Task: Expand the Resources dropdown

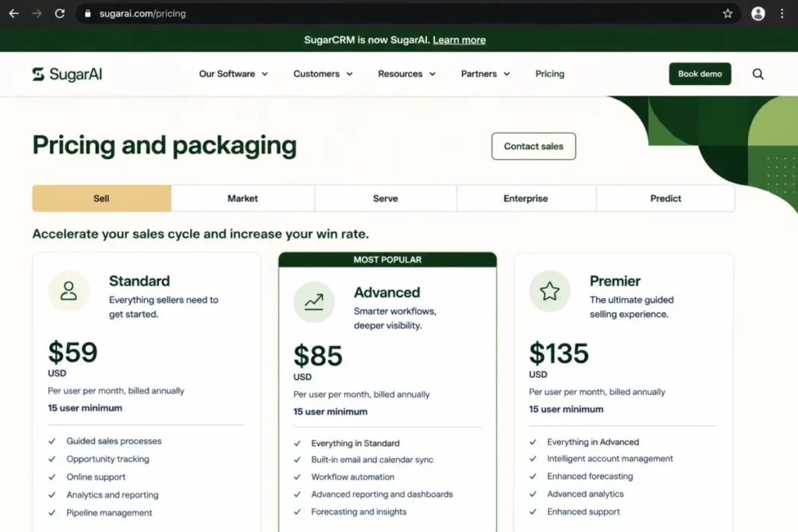Action: [x=407, y=74]
